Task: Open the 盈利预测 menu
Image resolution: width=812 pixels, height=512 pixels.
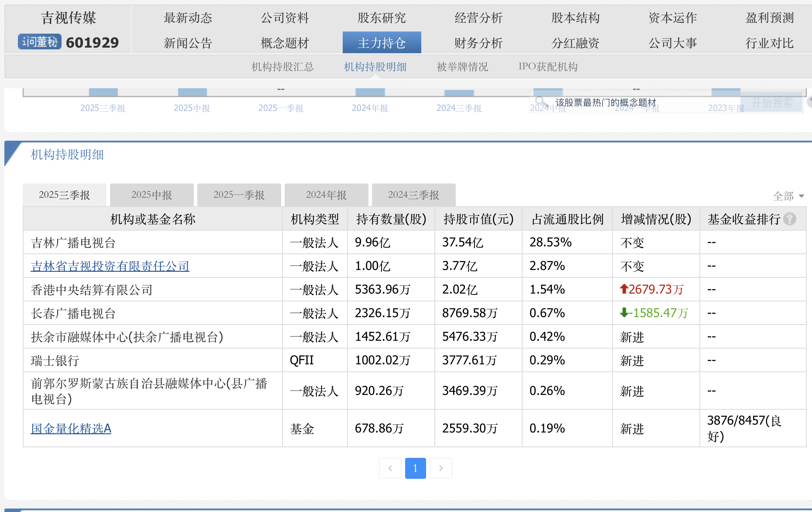Action: click(770, 18)
